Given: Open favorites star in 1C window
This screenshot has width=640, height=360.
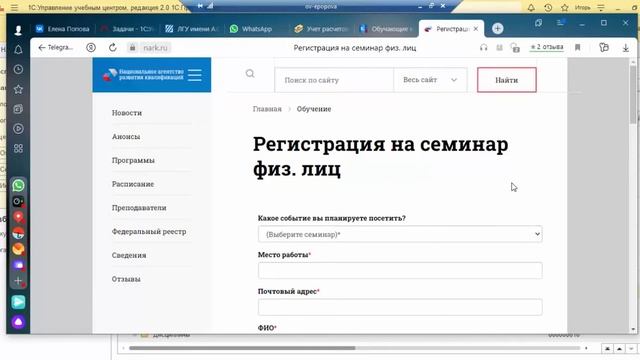Looking at the screenshot, I should coord(564,7).
